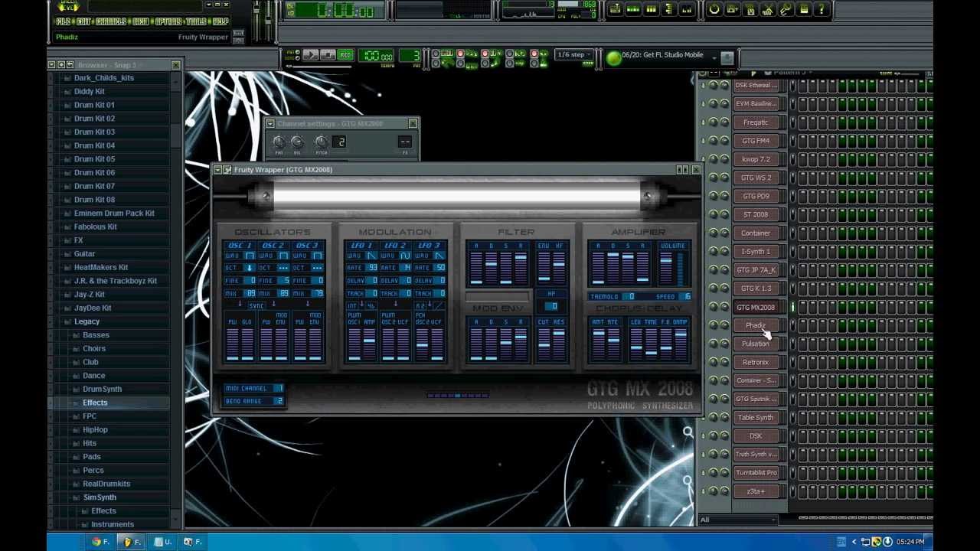Click the green FL Studio news globe
The height and width of the screenshot is (551, 980).
pos(612,57)
